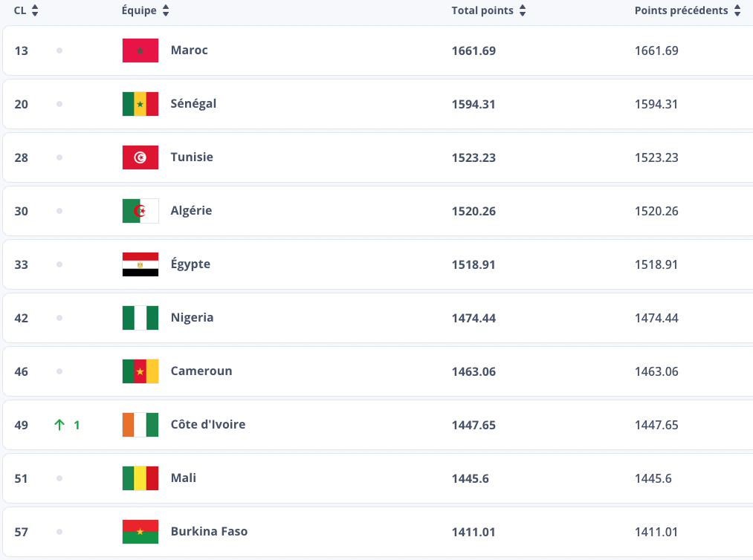Image resolution: width=753 pixels, height=560 pixels.
Task: Click the Nigeria flag icon
Action: [x=140, y=318]
